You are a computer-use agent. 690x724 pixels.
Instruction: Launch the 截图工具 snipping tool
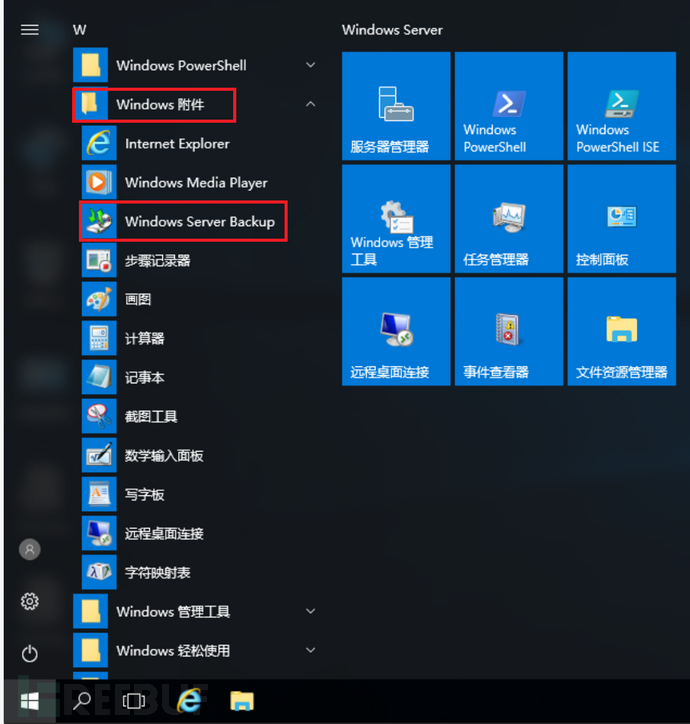[199, 416]
